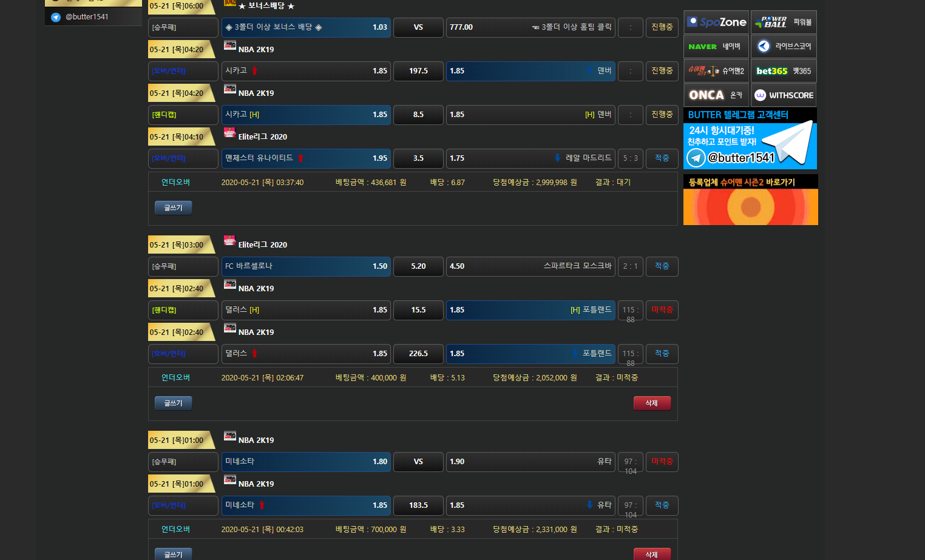Image resolution: width=925 pixels, height=560 pixels.
Task: Click the 슈어맨2 shortcut tile
Action: (716, 71)
